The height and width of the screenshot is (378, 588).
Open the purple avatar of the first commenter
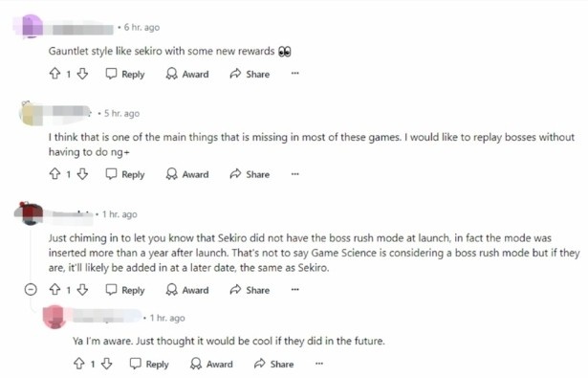click(32, 26)
